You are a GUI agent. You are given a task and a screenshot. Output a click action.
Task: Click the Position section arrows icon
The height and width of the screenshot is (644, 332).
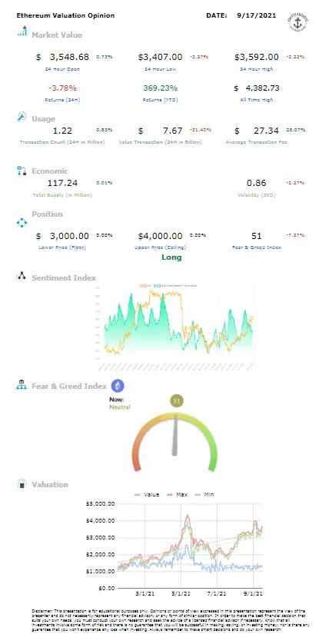pyautogui.click(x=22, y=223)
